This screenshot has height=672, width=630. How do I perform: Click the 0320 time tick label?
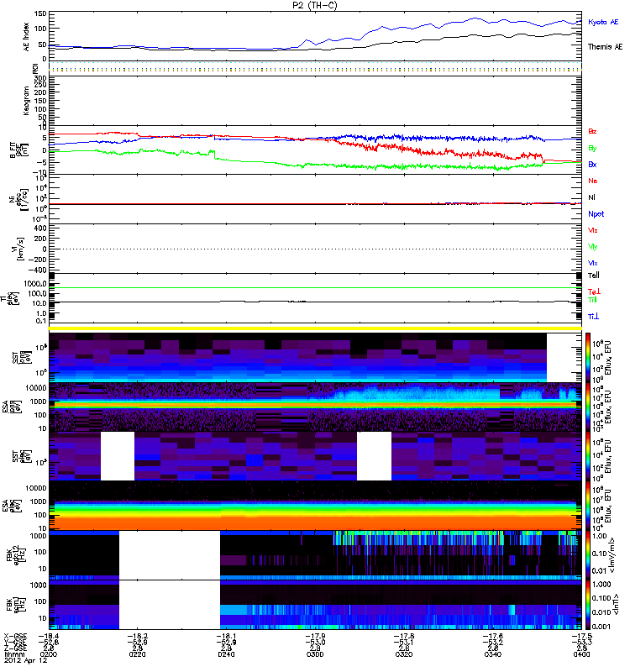tap(404, 654)
